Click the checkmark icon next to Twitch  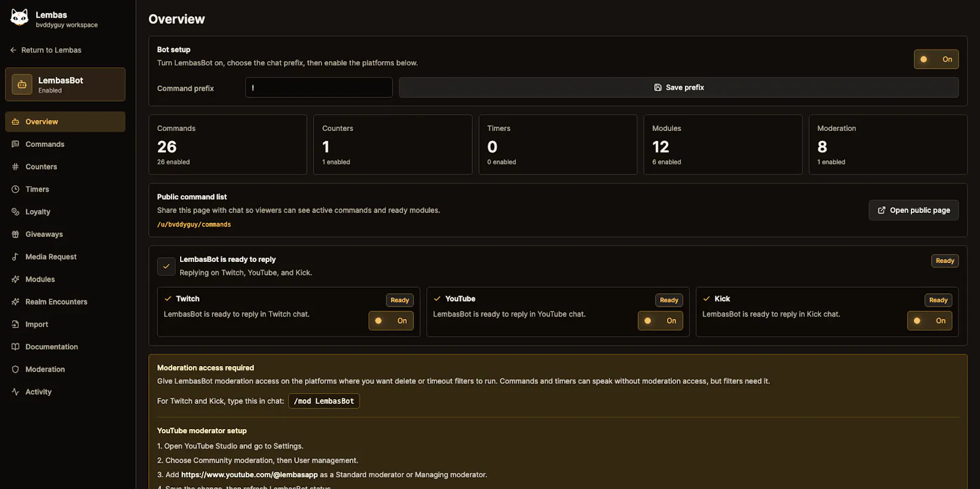tap(168, 299)
